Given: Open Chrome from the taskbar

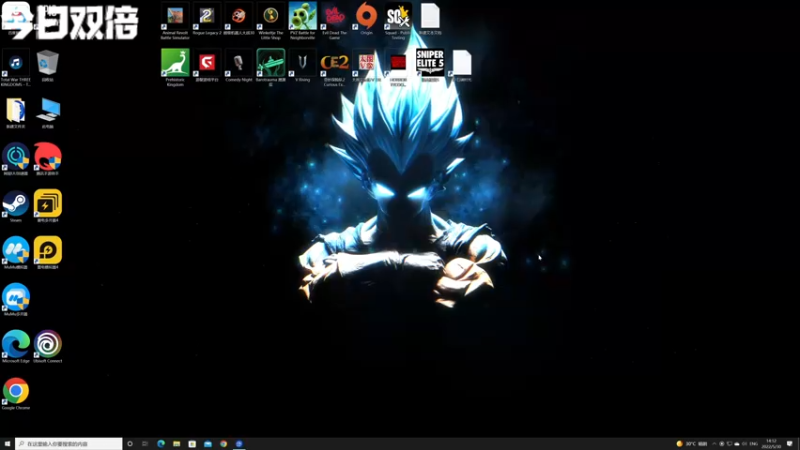Looking at the screenshot, I should point(223,444).
